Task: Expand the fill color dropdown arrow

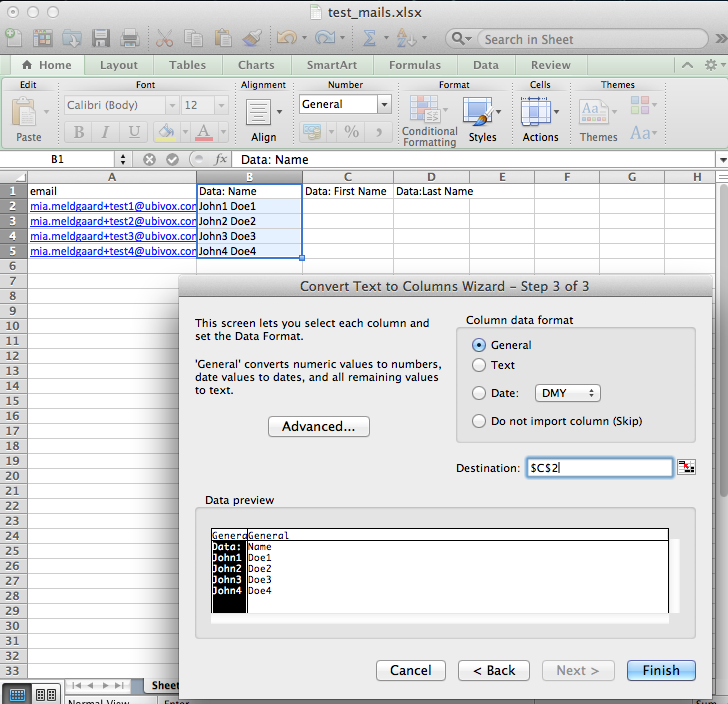Action: tap(185, 132)
